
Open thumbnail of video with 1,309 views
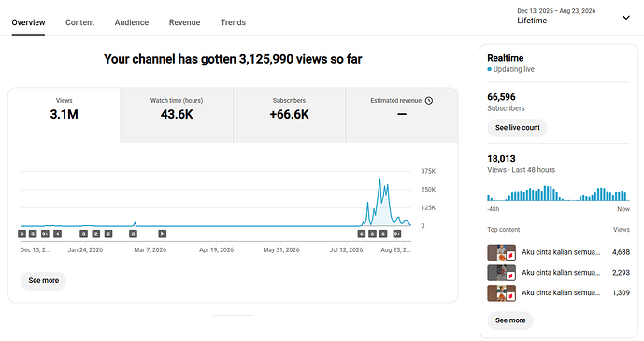(x=502, y=293)
